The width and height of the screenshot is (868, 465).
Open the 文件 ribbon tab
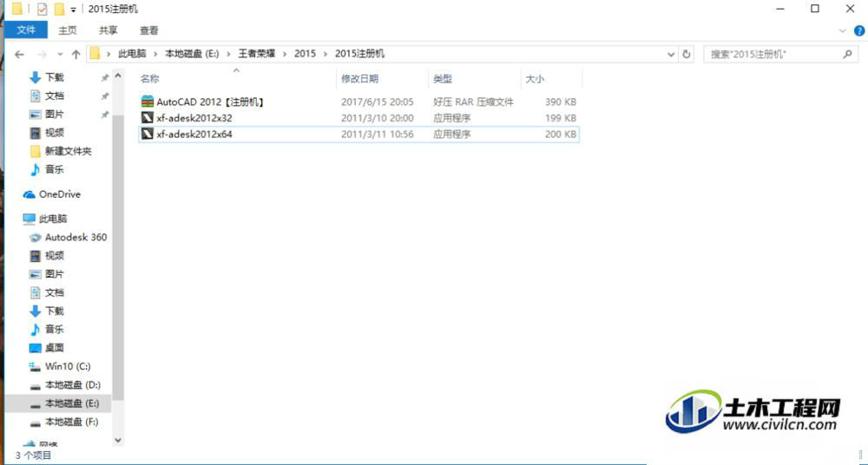point(26,29)
